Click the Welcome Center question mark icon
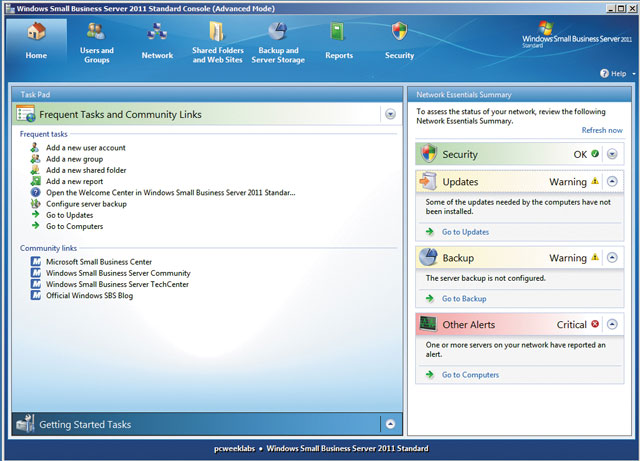The width and height of the screenshot is (640, 461). click(36, 192)
